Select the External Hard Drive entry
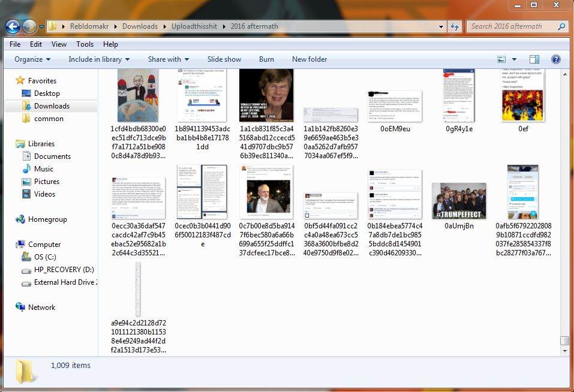The image size is (574, 392). (x=65, y=282)
